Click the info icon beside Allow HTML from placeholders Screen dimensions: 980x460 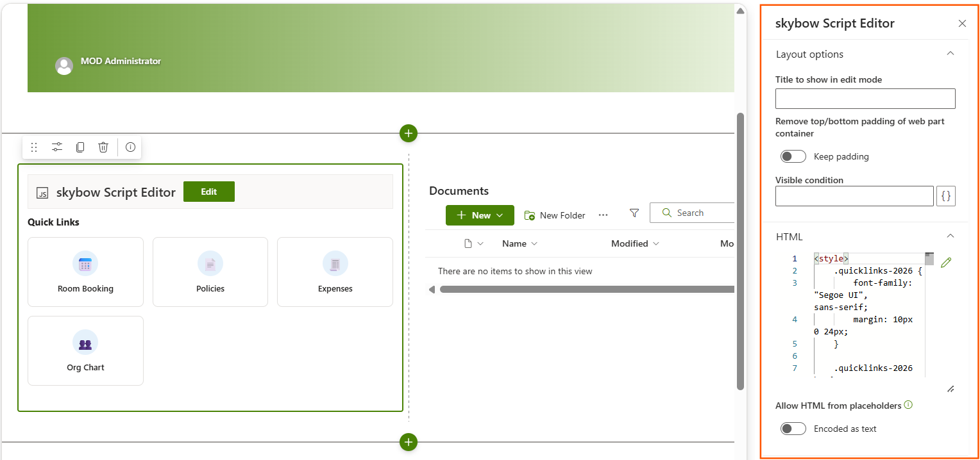pos(908,405)
